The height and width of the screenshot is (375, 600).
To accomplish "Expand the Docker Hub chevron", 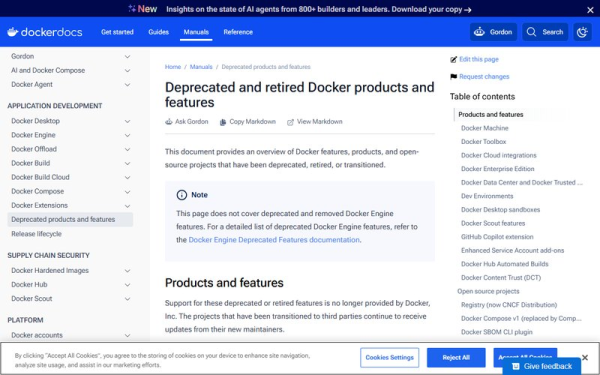I will (x=127, y=285).
